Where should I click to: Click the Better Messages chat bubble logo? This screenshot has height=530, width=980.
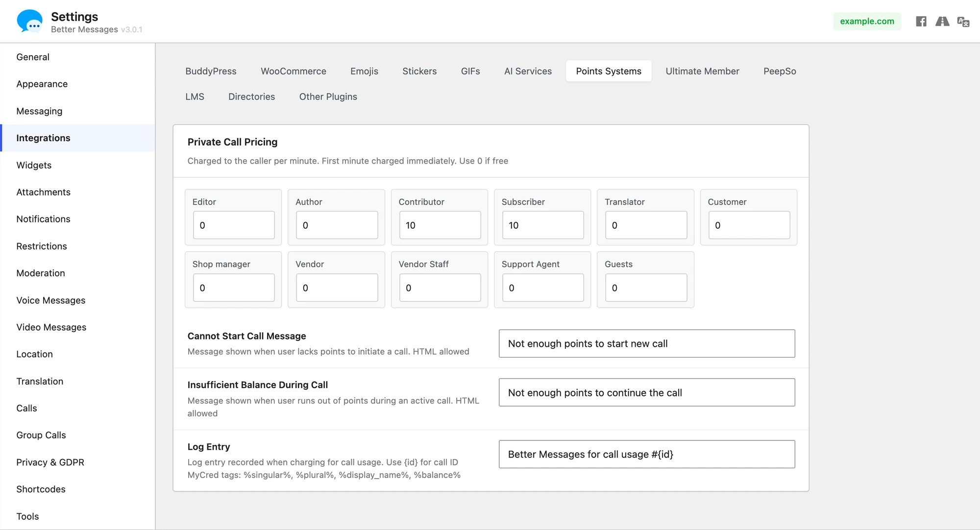pyautogui.click(x=29, y=21)
